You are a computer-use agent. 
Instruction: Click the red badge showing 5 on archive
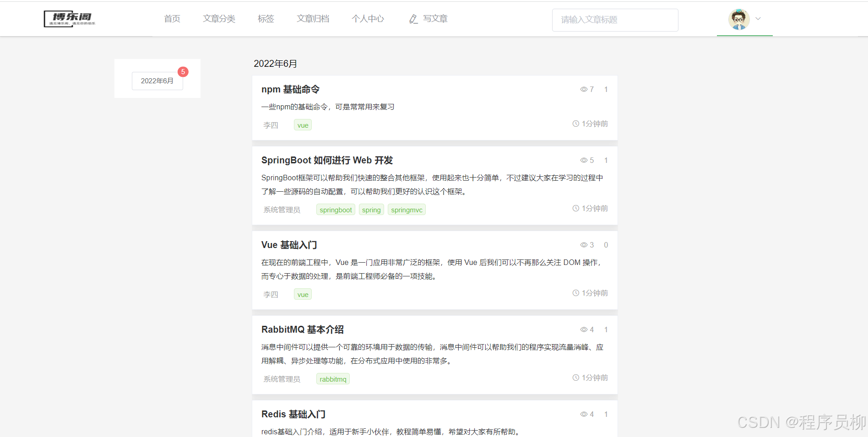tap(183, 72)
